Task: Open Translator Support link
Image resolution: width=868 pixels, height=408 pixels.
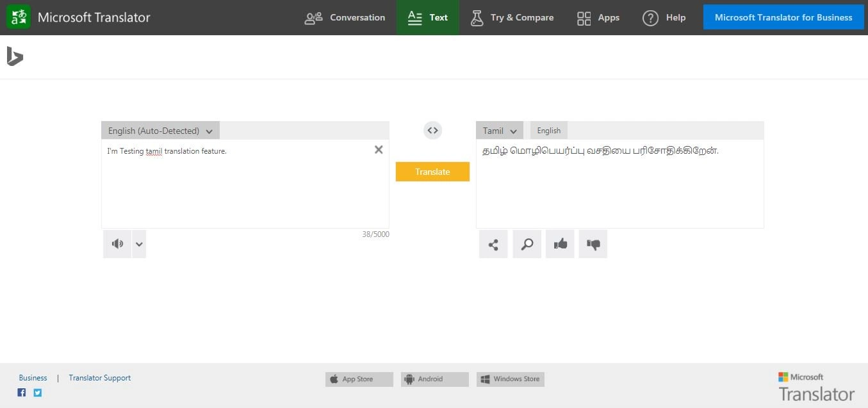Action: [99, 378]
